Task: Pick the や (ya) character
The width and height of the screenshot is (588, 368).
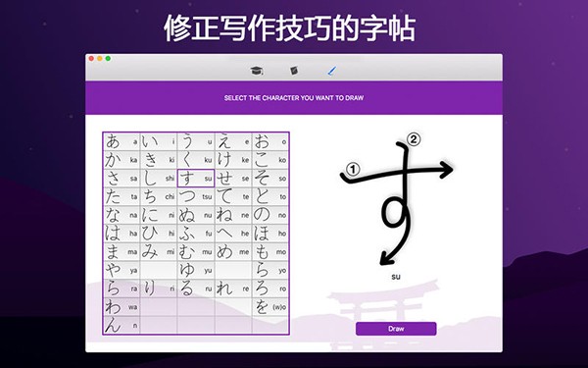Action: click(122, 271)
